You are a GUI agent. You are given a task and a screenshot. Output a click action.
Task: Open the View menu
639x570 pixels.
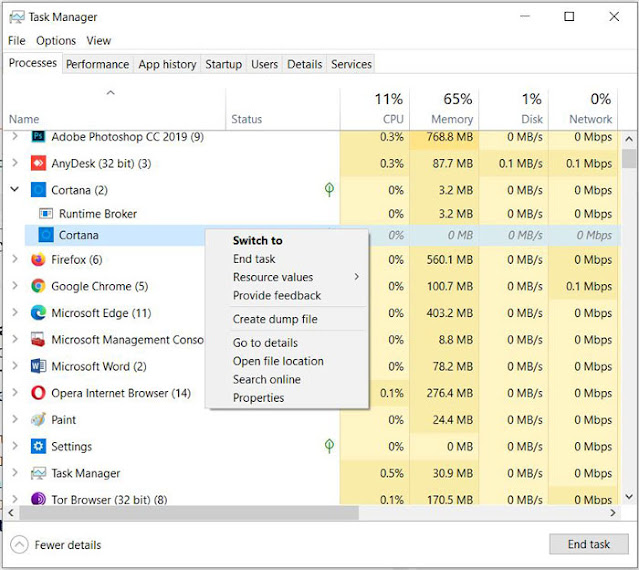point(98,41)
